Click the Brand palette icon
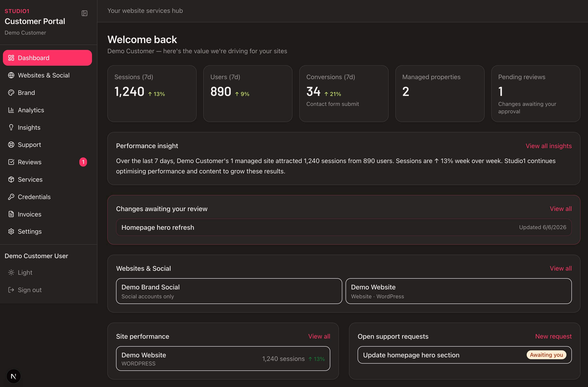 pyautogui.click(x=11, y=93)
